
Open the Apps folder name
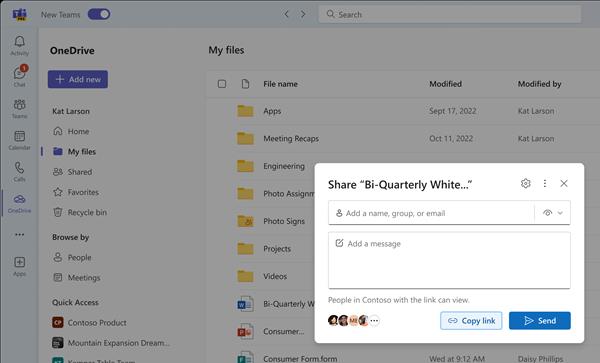point(272,111)
